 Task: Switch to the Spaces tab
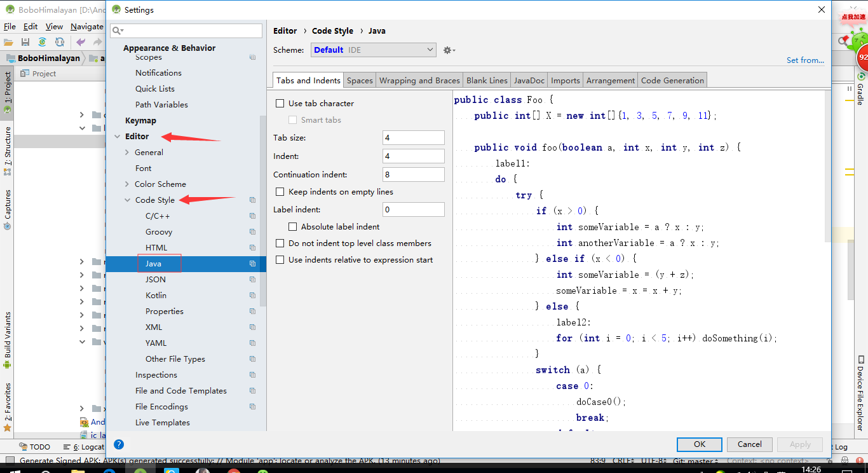pyautogui.click(x=360, y=81)
